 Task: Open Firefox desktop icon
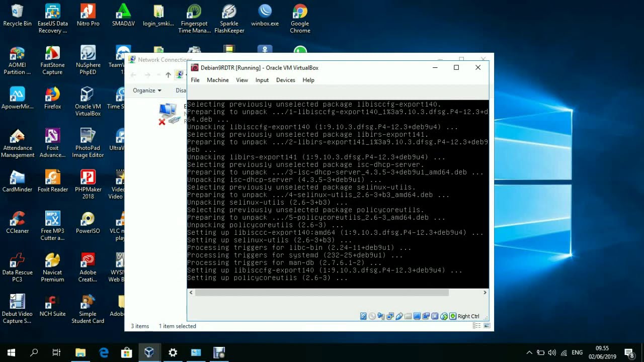pyautogui.click(x=52, y=98)
